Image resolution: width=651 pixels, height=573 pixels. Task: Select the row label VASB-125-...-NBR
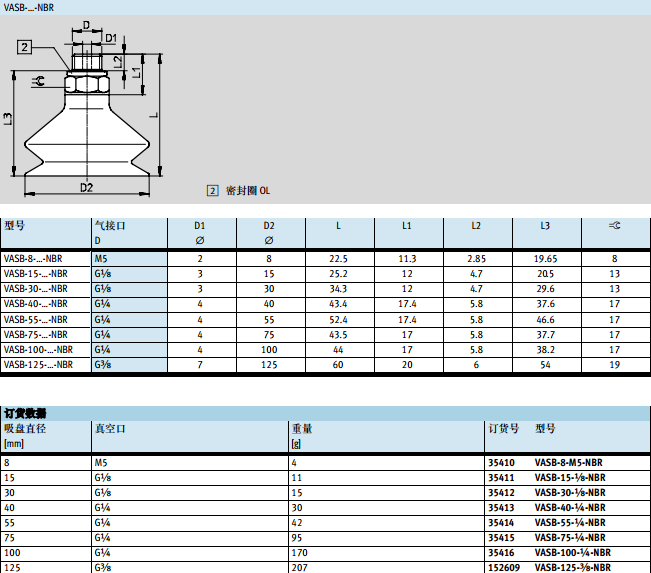coord(38,364)
